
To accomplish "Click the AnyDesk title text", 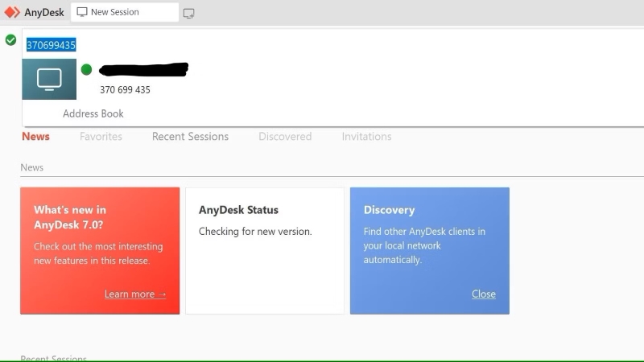I will click(44, 12).
